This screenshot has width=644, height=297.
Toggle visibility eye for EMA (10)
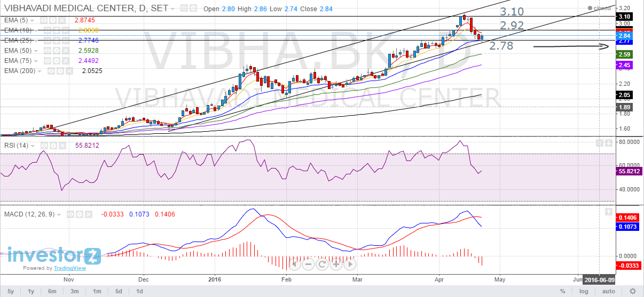(48, 30)
